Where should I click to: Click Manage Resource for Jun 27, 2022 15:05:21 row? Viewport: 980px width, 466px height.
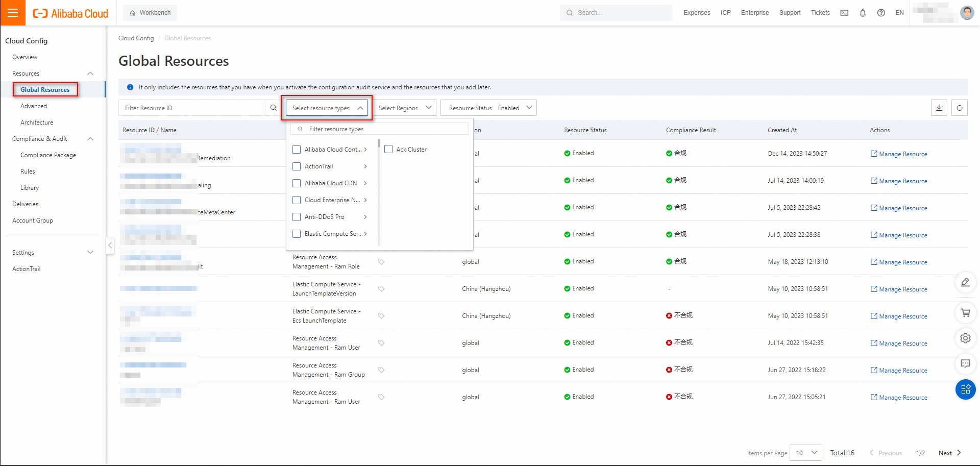899,397
